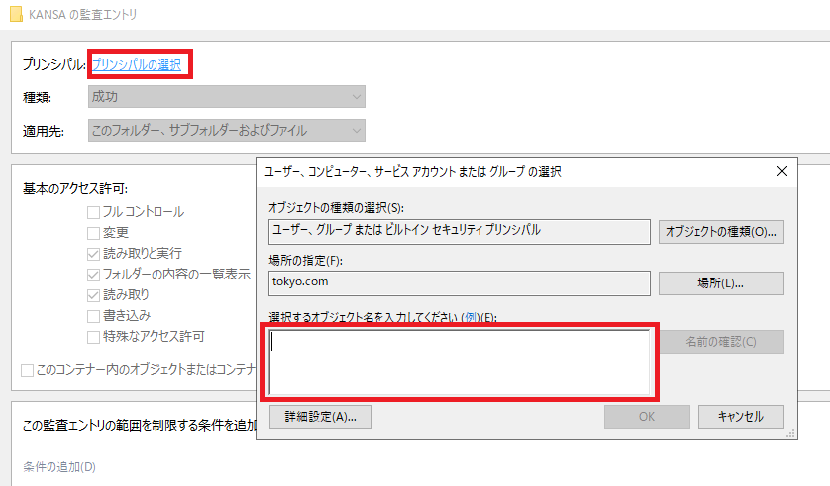The image size is (830, 486).
Task: Check the このコンテナー内のオブジェクト checkbox
Action: coord(28,370)
